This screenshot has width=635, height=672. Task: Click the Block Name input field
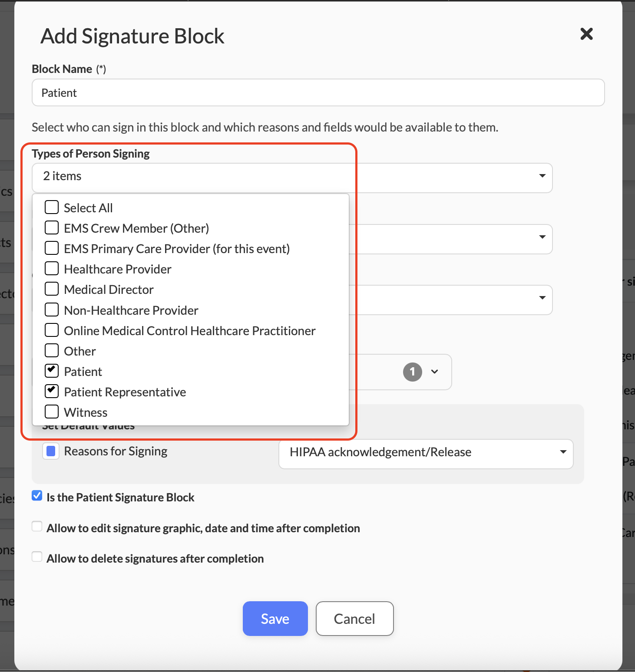(x=318, y=93)
